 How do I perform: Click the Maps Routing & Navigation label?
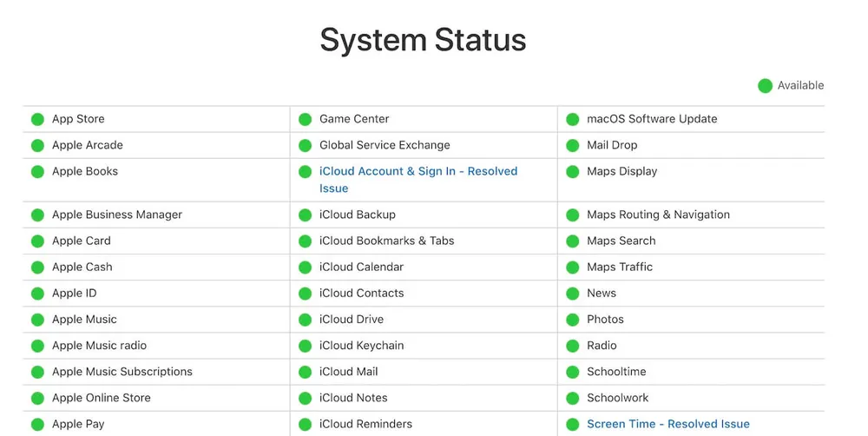coord(658,215)
